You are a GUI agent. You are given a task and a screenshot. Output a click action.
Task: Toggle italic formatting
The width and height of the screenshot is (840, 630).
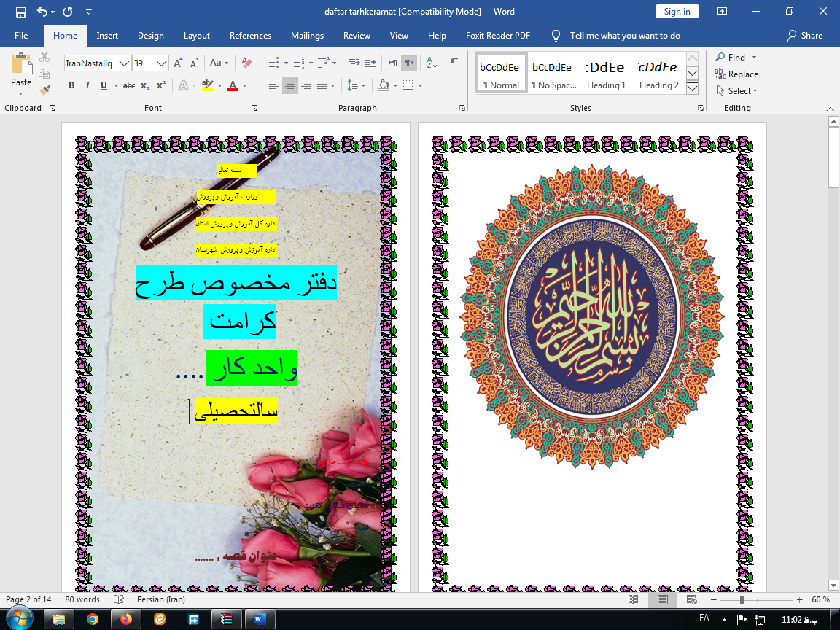pos(87,86)
